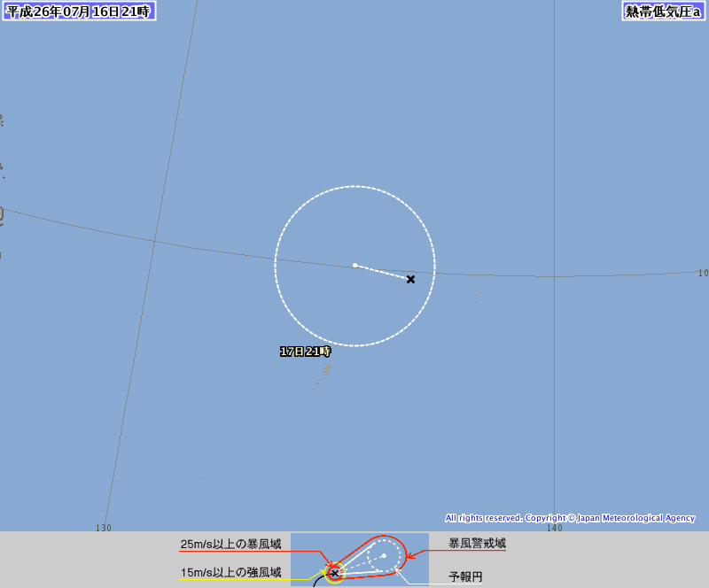
Task: Click the dashed track line between markers
Action: (383, 272)
